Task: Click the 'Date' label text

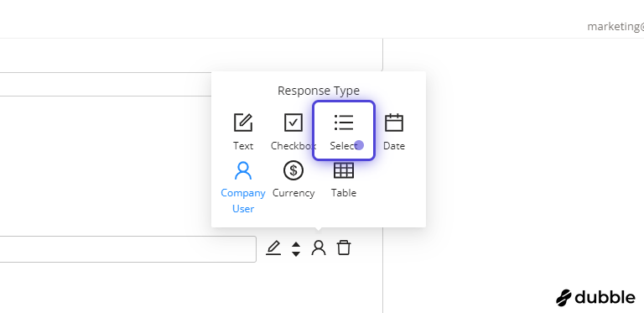Action: [x=394, y=146]
